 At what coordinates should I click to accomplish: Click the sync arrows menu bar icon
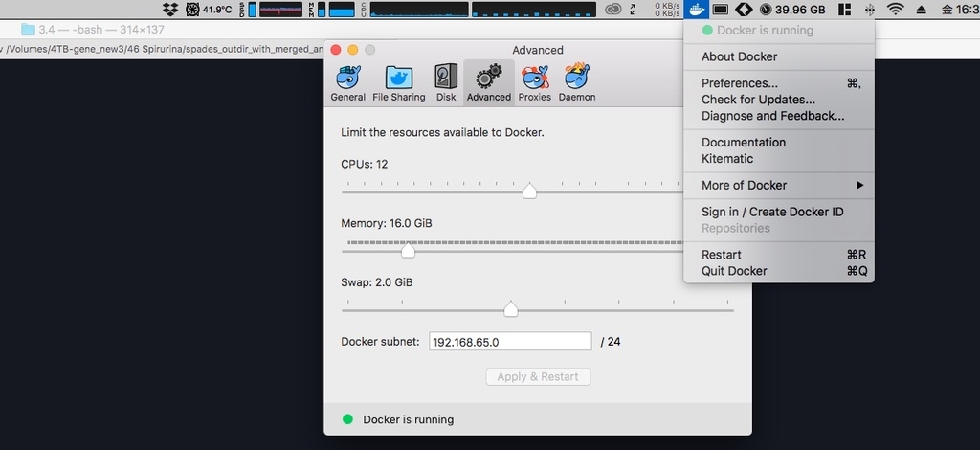(633, 10)
